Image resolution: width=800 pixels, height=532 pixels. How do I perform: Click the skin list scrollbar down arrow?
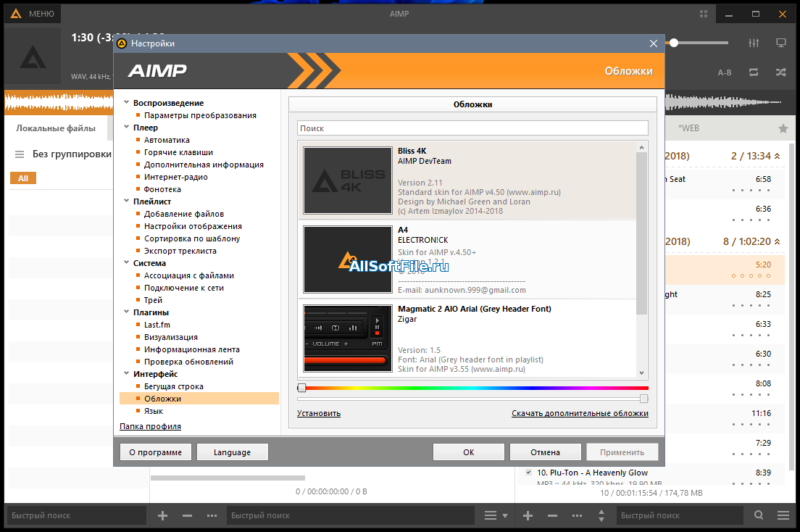point(642,373)
